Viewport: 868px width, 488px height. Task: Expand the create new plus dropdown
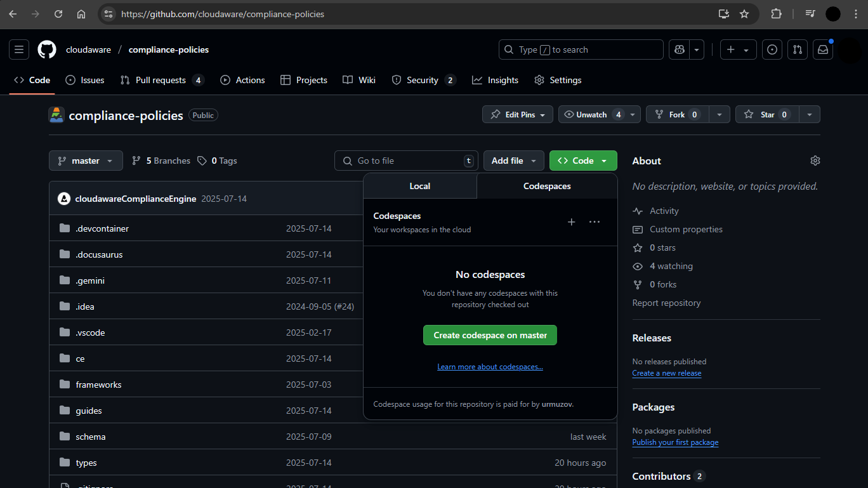coord(739,49)
